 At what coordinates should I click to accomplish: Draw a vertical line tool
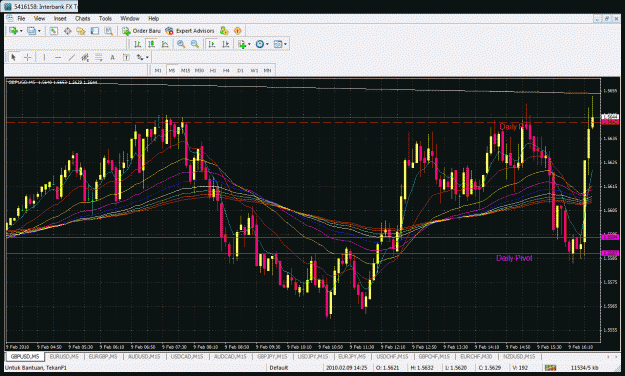(x=44, y=57)
